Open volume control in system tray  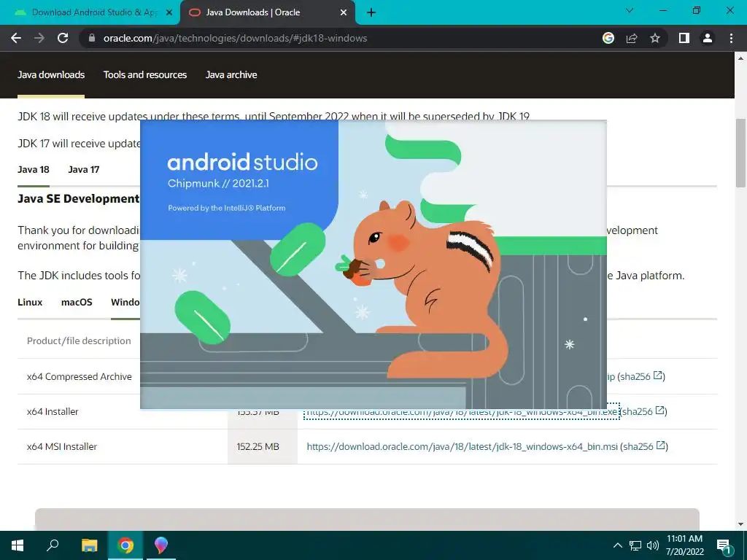tap(653, 545)
